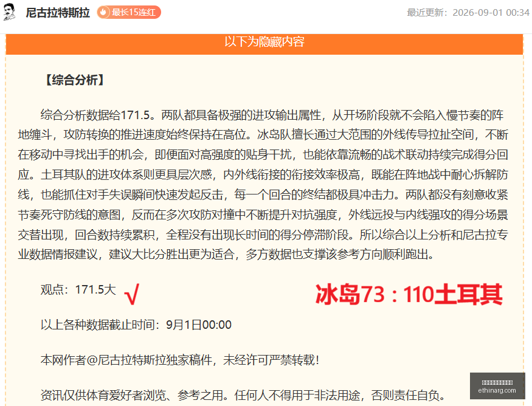The image size is (532, 406).
Task: Click the notice 本网作者@尼古拉特斯拉独家稿件
Action: [180, 360]
